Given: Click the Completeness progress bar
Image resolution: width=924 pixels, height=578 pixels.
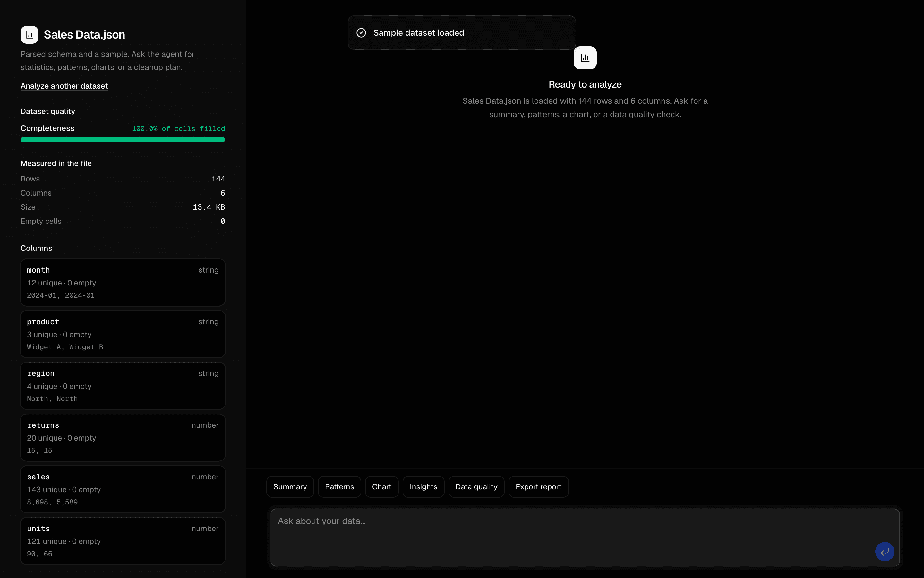Looking at the screenshot, I should coord(123,140).
